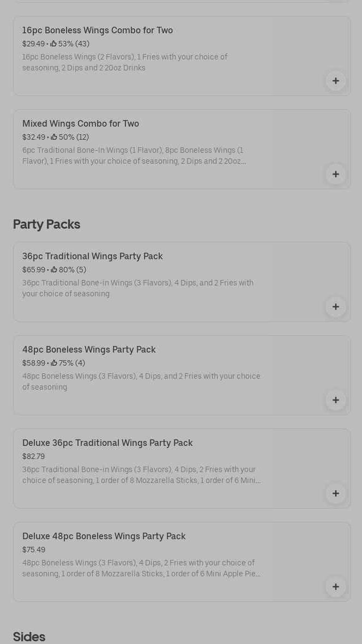View Deluxe 48pc Boneless Wings Party Pack title
Screen dimensions: 362x644
point(104,536)
